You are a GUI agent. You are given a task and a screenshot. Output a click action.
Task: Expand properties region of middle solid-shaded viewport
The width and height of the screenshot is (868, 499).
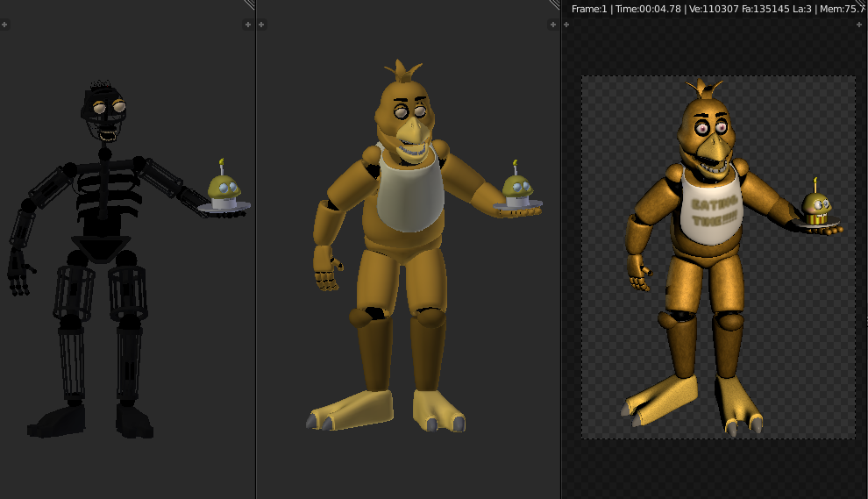click(552, 25)
